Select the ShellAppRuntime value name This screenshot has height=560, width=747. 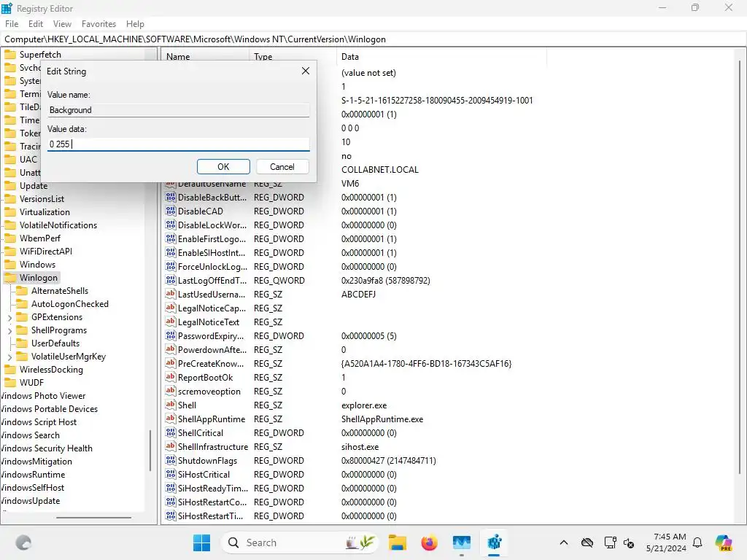coord(212,419)
